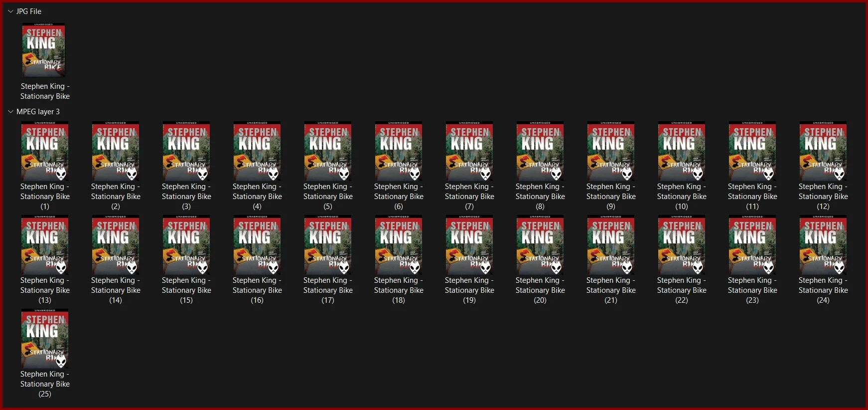This screenshot has height=410, width=868.
Task: Select the Stationary Bike (2) MP3 icon
Action: pyautogui.click(x=116, y=151)
